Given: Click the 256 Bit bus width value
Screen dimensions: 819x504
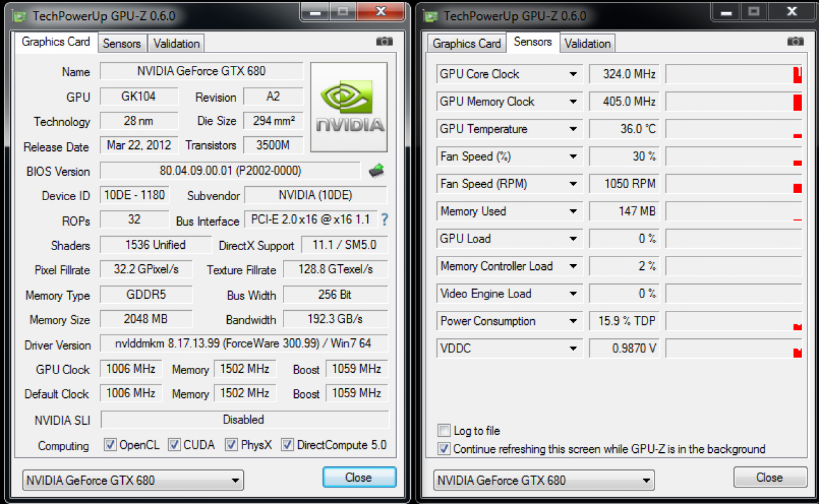Looking at the screenshot, I should 335,295.
